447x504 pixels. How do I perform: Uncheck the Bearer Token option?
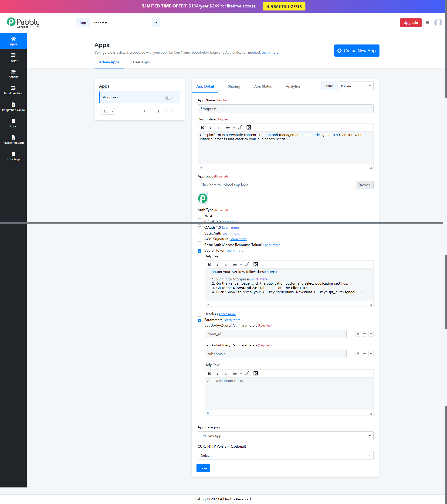pos(200,251)
